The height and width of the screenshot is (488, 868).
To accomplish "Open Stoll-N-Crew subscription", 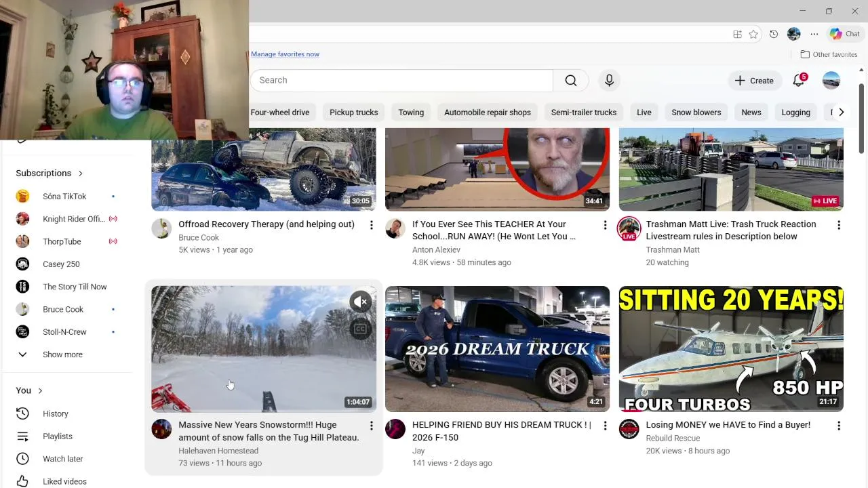I will (66, 332).
